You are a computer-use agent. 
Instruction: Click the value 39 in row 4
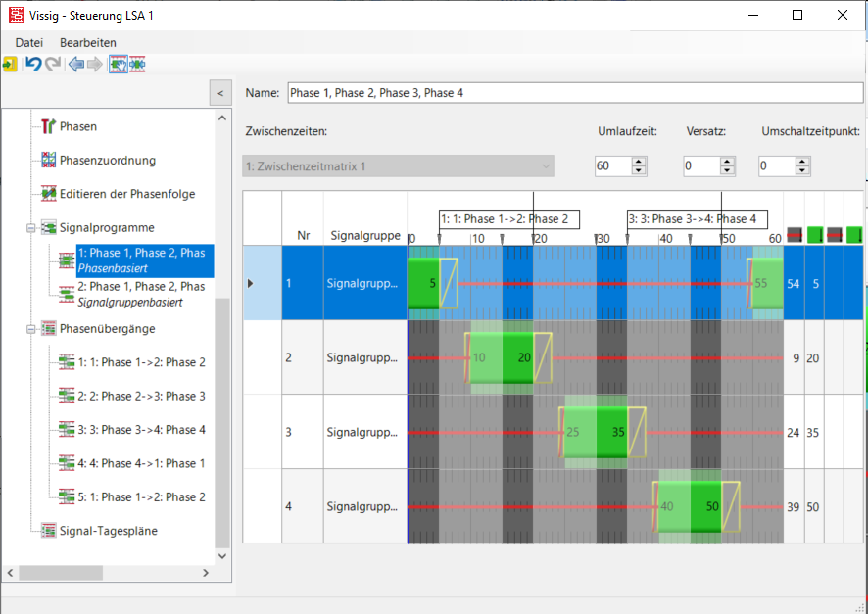tap(794, 507)
